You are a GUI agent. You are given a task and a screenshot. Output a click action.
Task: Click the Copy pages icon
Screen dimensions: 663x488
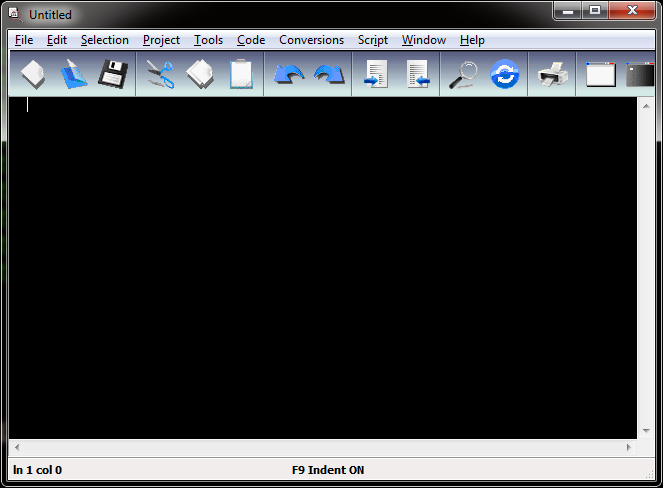pos(200,74)
